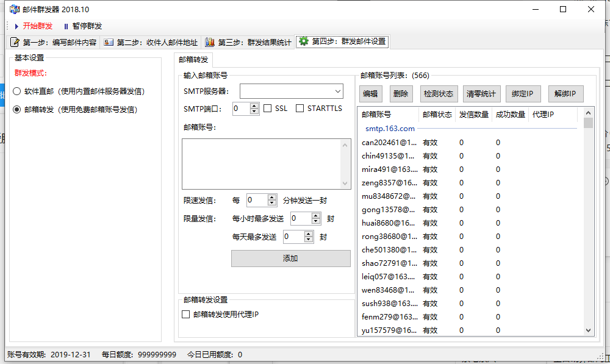The width and height of the screenshot is (610, 364).
Task: Click the 每小时最多发送 number field
Action: (301, 218)
